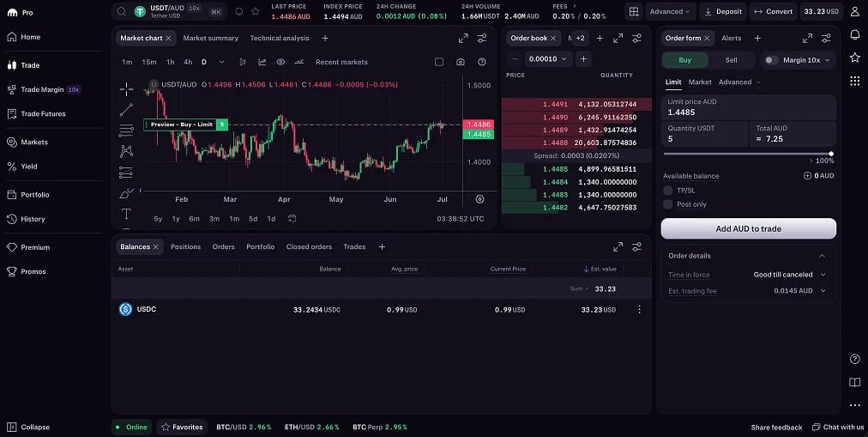Open help question mark in right sidebar
This screenshot has width=868, height=437.
coord(855,359)
